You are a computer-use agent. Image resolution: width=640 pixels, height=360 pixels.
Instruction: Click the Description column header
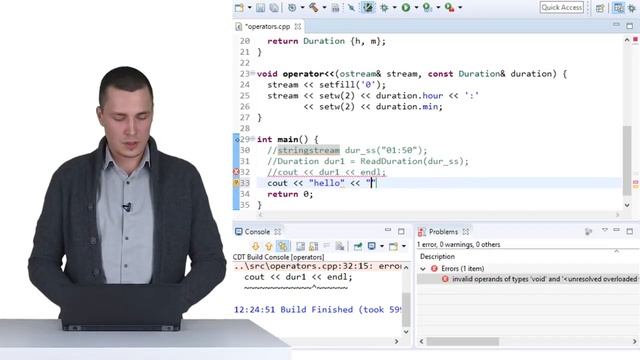pos(437,256)
